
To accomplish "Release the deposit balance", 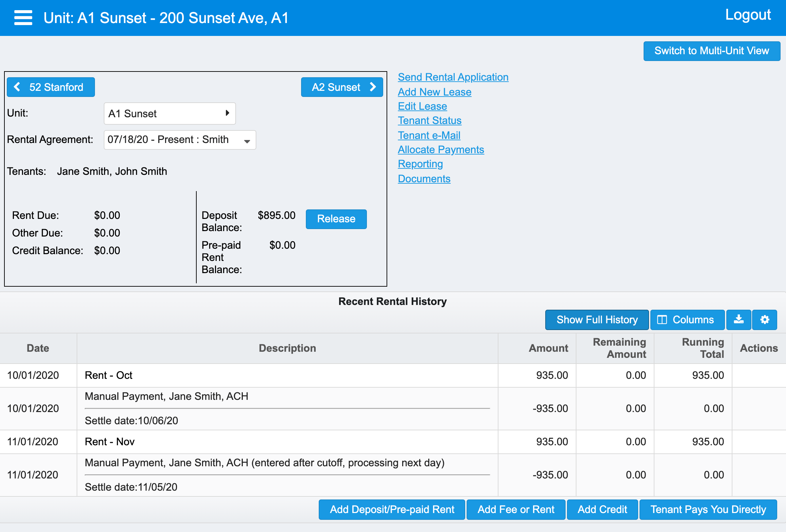I will click(x=336, y=219).
